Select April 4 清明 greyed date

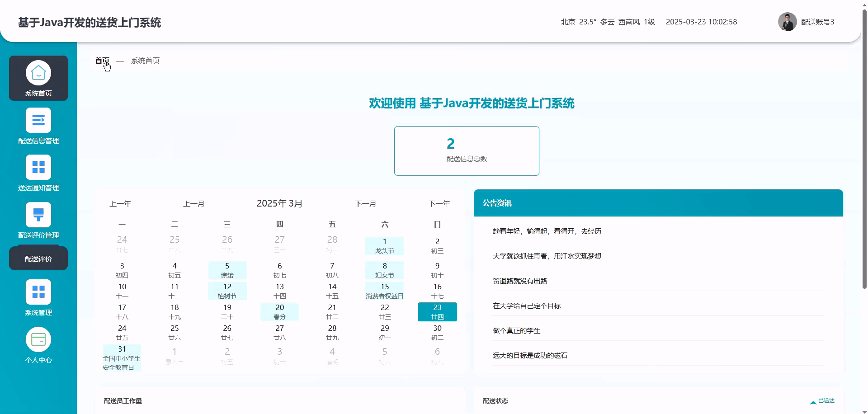pos(332,356)
